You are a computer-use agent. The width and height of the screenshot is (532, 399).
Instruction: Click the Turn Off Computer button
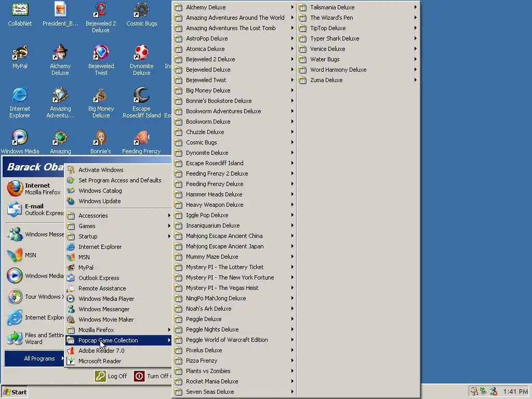(x=152, y=376)
